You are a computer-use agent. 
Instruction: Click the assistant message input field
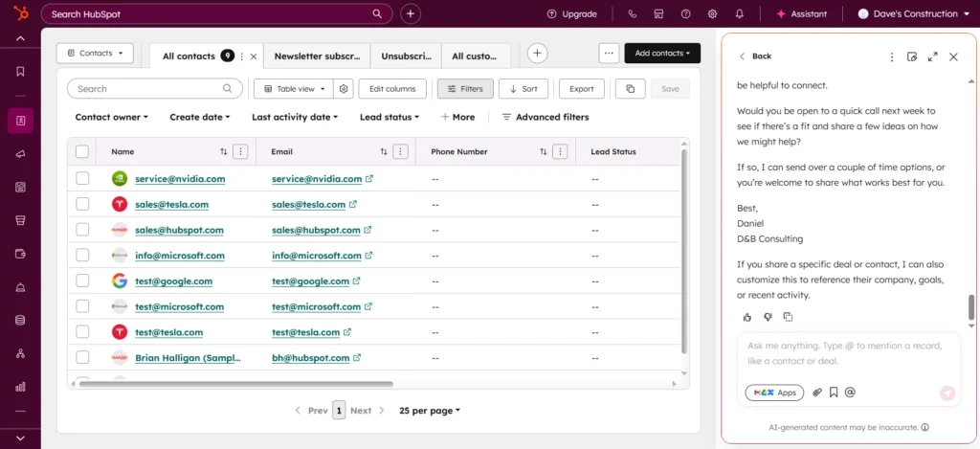click(x=849, y=353)
